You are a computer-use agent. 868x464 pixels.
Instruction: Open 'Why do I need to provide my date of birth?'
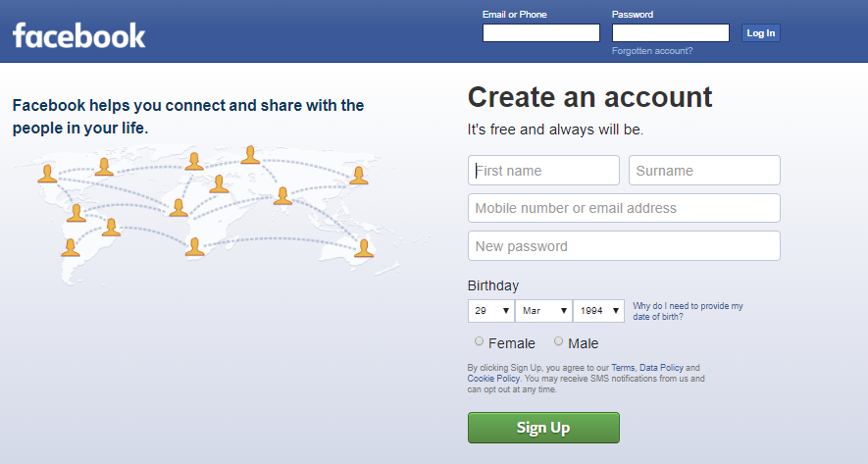pyautogui.click(x=688, y=311)
